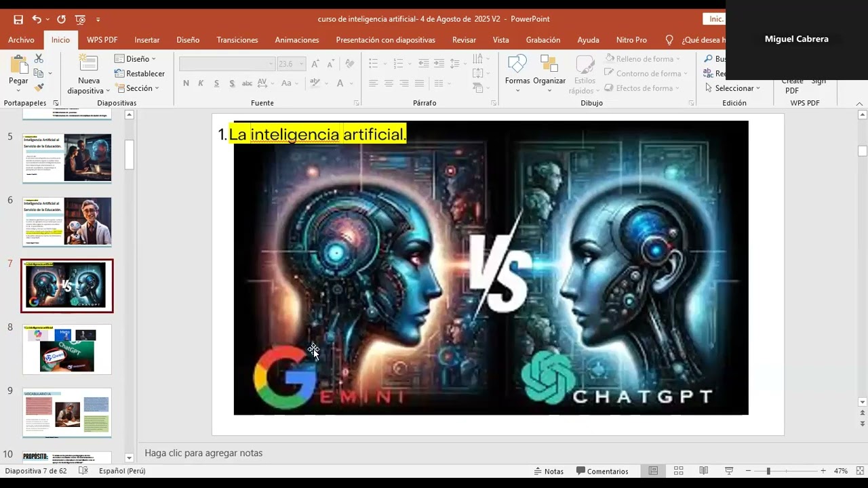
Task: Increase font size with the larger A icon
Action: (316, 64)
